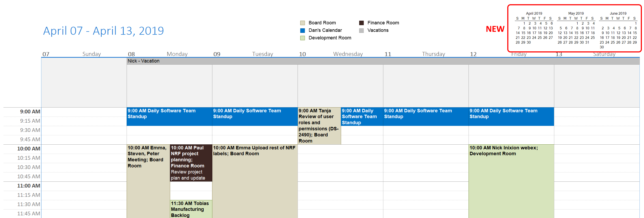
Task: Click the June 2019 mini calendar title
Action: pos(618,14)
